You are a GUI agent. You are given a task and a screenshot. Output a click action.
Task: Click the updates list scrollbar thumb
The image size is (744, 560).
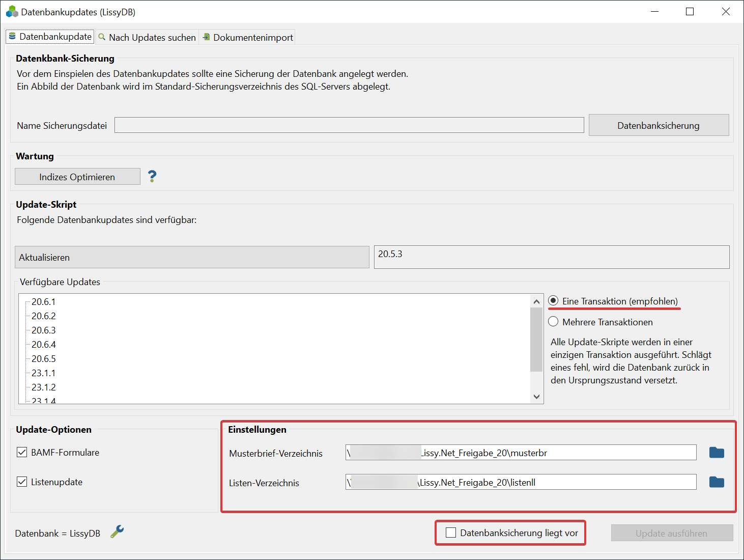coord(536,340)
